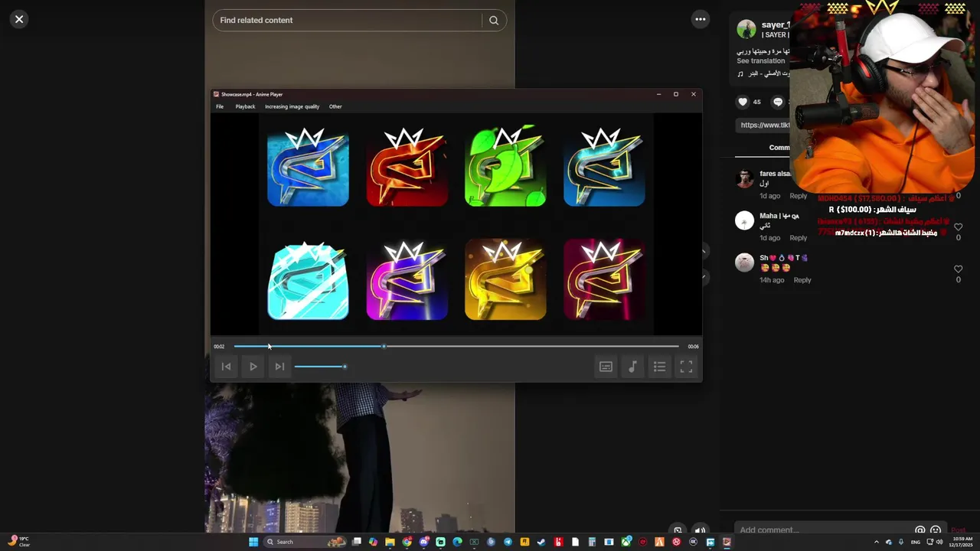
Task: Enter fullscreen in Anime Player
Action: point(686,367)
